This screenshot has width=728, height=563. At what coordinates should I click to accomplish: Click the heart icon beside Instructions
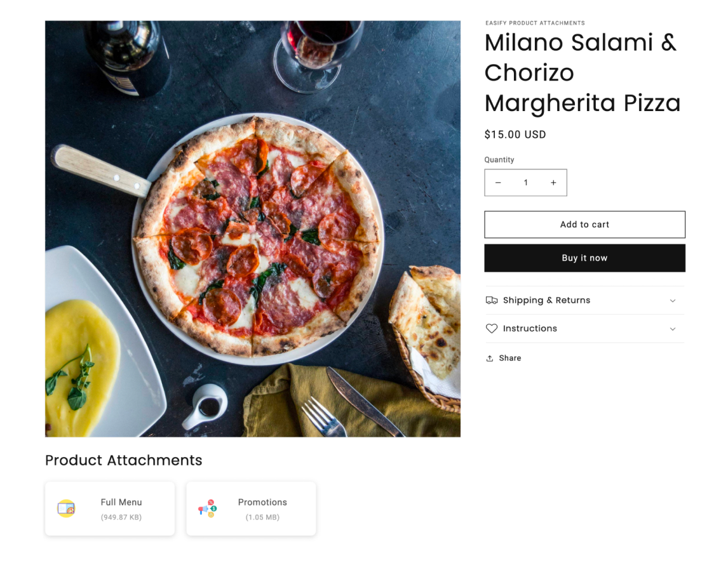coord(492,329)
